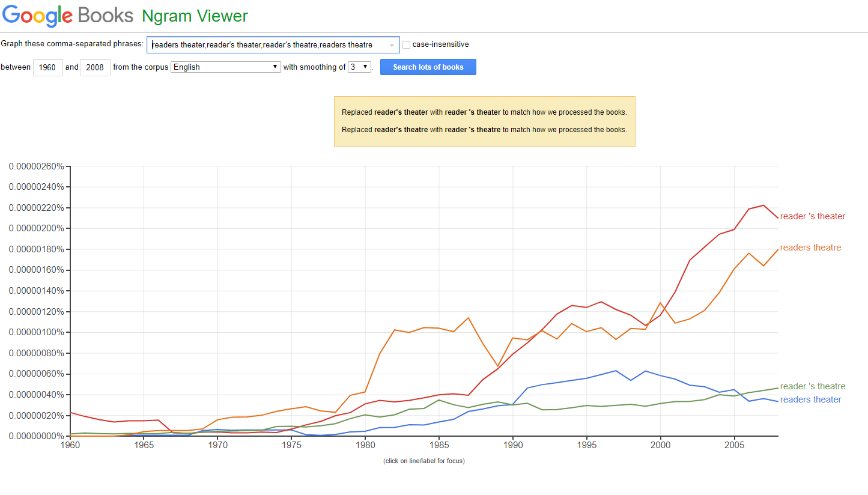The width and height of the screenshot is (868, 495).
Task: Focus the end year field 2008
Action: tap(96, 67)
